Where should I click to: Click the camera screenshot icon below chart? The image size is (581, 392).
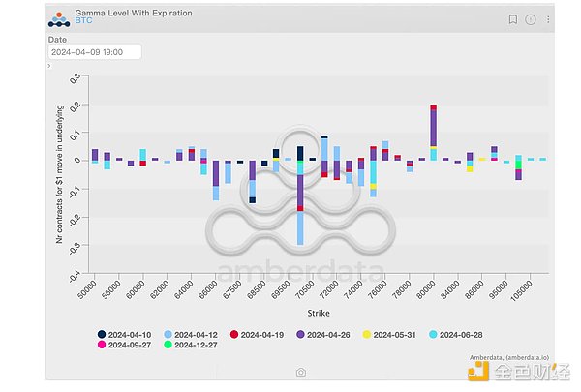(301, 372)
